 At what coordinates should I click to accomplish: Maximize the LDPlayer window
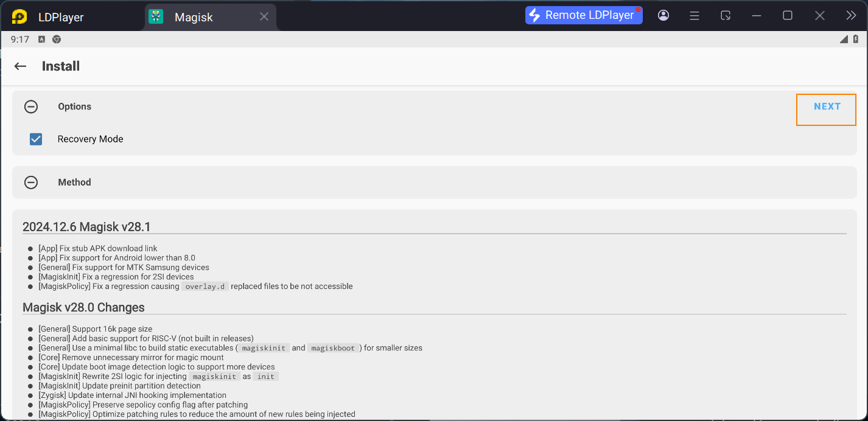click(788, 16)
